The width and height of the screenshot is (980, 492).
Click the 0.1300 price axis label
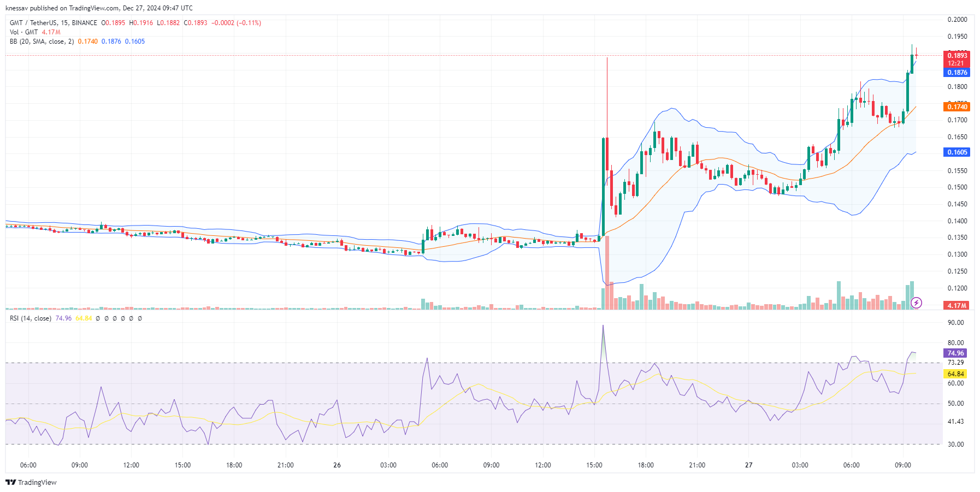coord(957,254)
